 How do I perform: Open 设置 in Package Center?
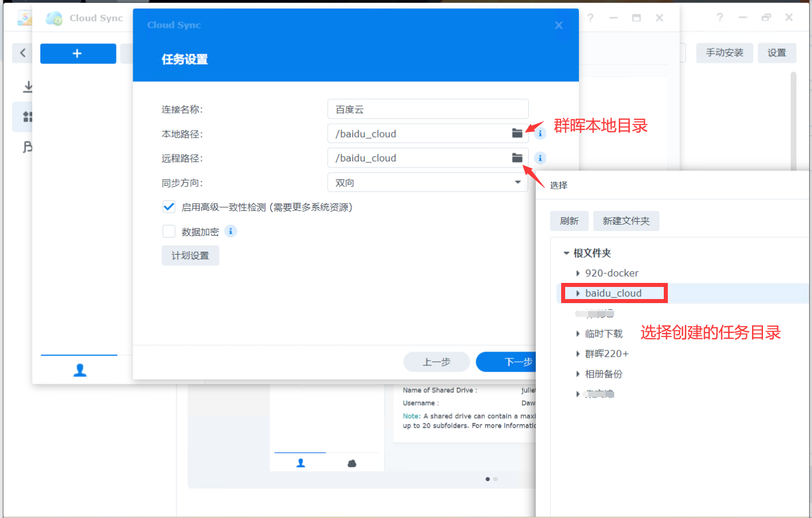pyautogui.click(x=777, y=52)
